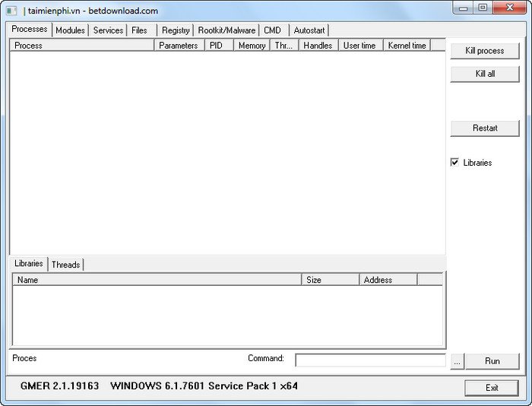Click the Kill all button
Screen dimensions: 532x406
tap(485, 74)
